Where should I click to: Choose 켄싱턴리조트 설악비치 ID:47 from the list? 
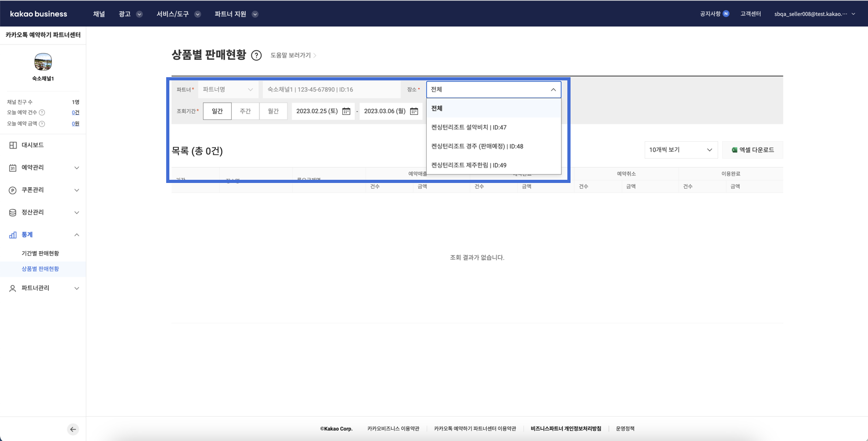tap(469, 127)
